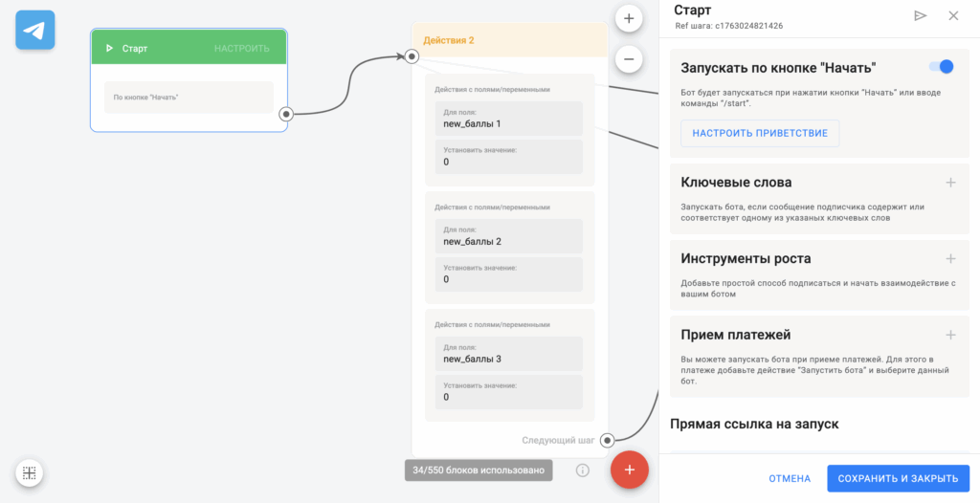Viewport: 980px width, 503px height.
Task: Select the По кнопке "Начать" trigger field
Action: pyautogui.click(x=189, y=98)
